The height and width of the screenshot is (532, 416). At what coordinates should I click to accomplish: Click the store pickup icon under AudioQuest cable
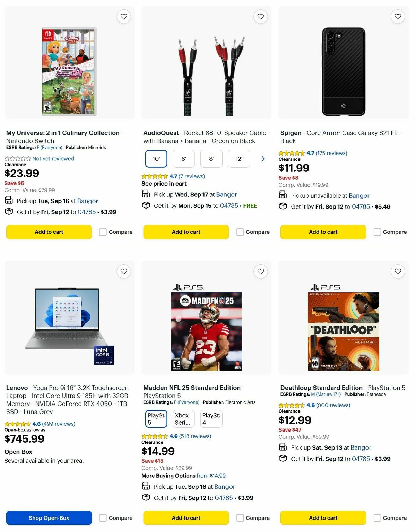[x=146, y=194]
